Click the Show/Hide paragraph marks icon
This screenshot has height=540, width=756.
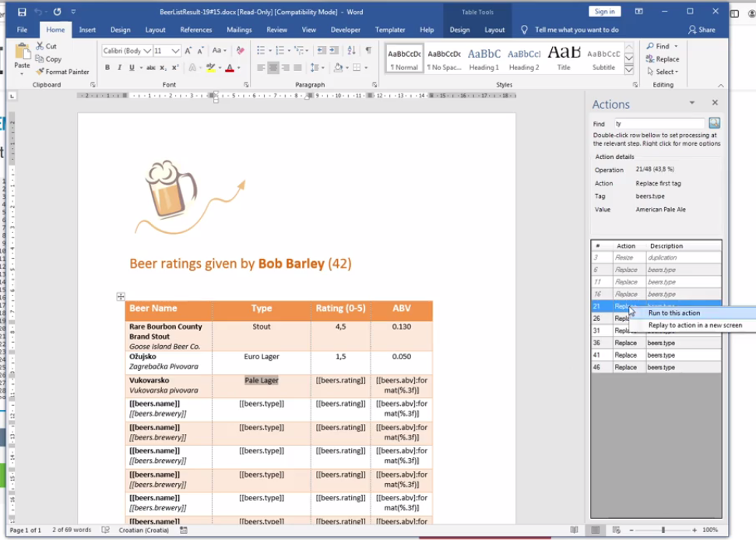pyautogui.click(x=368, y=51)
